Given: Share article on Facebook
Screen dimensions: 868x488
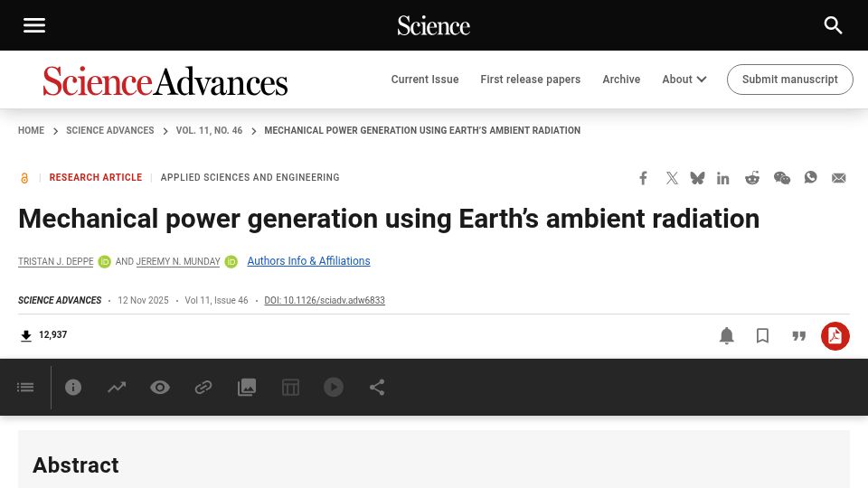Looking at the screenshot, I should point(643,178).
